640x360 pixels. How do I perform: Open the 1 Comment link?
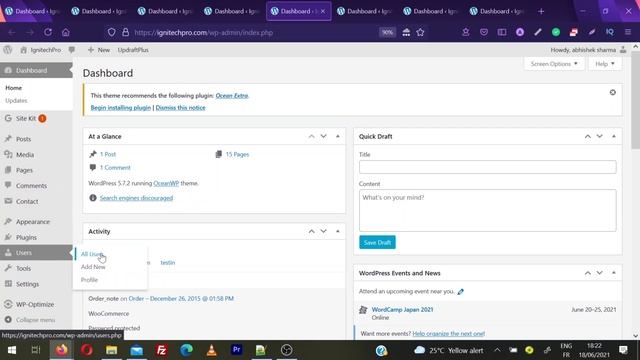tap(115, 167)
